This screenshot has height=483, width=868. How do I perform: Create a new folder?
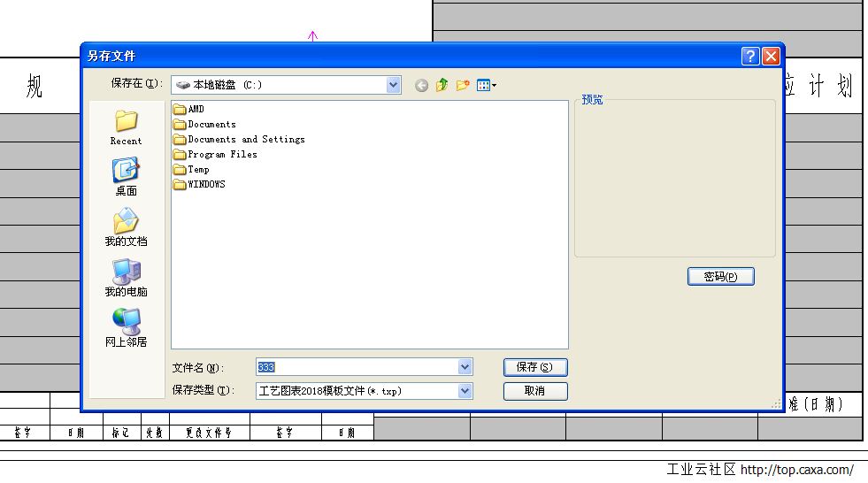tap(463, 86)
